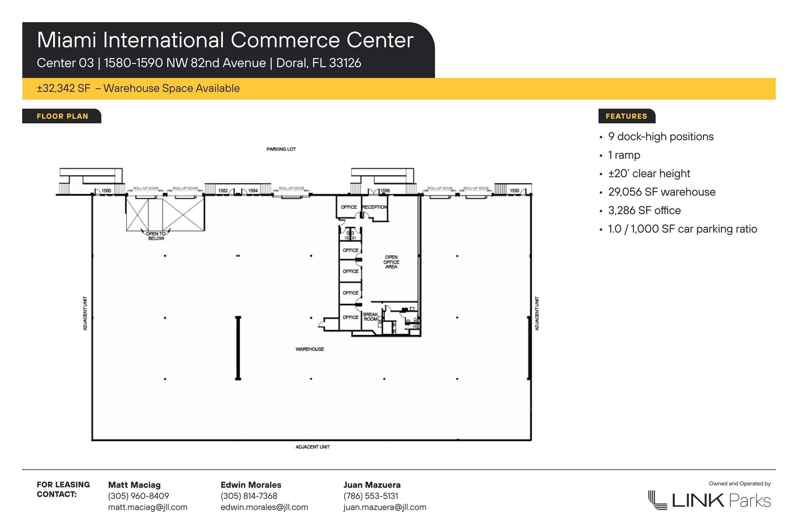Click matt.maciag@jll.com email link
Screen dimensions: 798x532
pyautogui.click(x=148, y=507)
